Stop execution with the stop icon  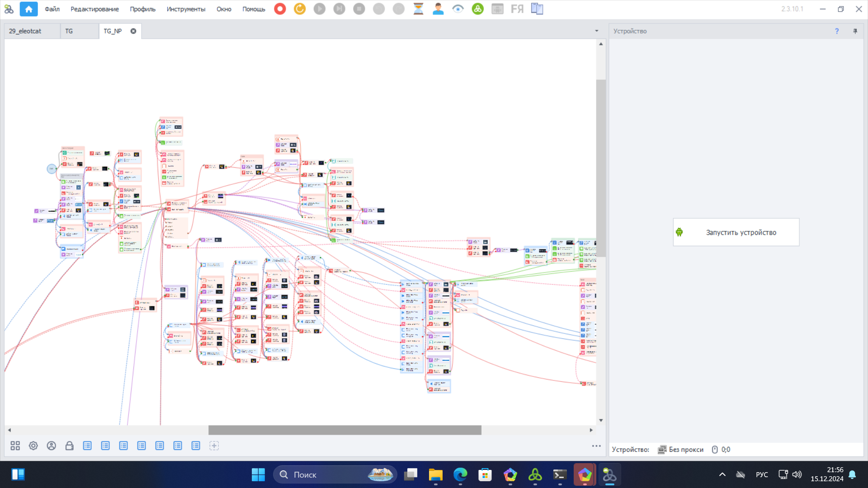(x=359, y=9)
